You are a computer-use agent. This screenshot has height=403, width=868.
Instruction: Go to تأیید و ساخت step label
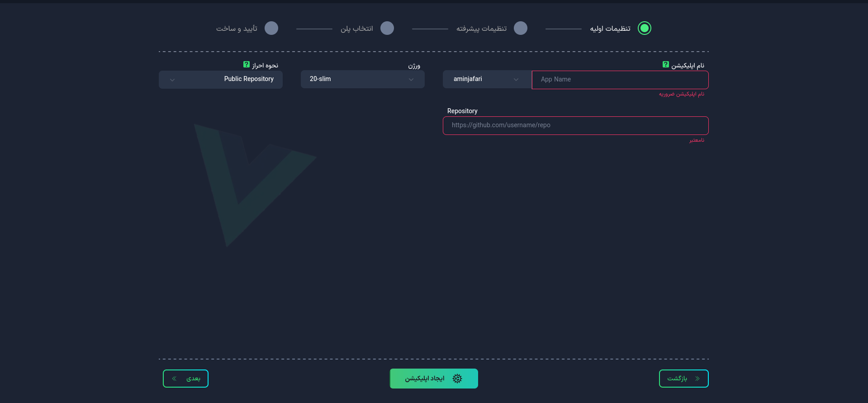pos(237,29)
